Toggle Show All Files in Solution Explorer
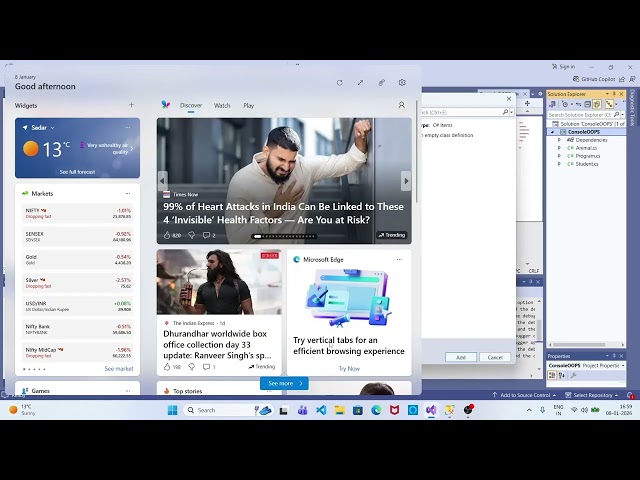 (597, 104)
